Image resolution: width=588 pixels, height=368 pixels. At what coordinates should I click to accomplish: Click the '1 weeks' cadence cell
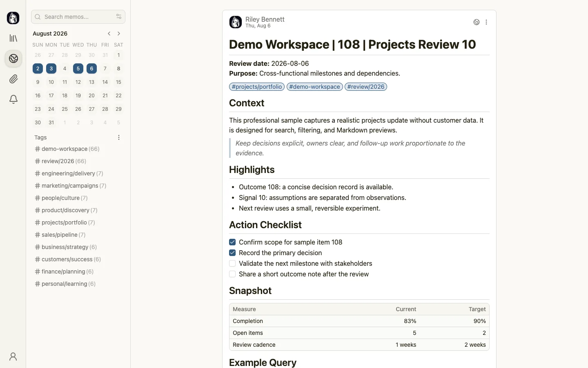[x=406, y=345]
